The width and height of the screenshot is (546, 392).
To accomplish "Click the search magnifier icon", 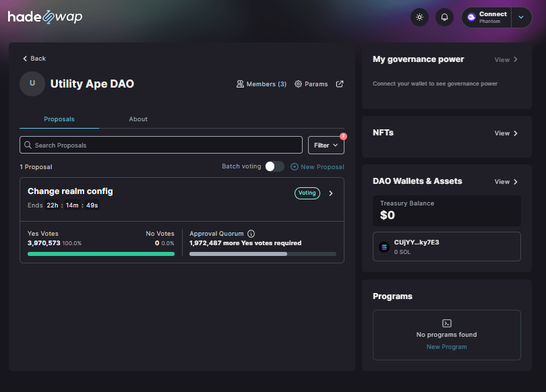I will 28,145.
